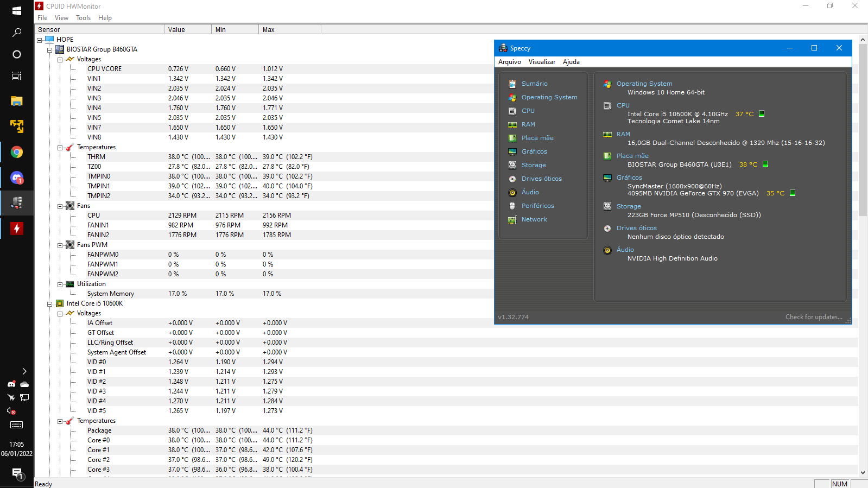Open Storage in Speccy sidebar
This screenshot has height=488, width=868.
tap(534, 165)
